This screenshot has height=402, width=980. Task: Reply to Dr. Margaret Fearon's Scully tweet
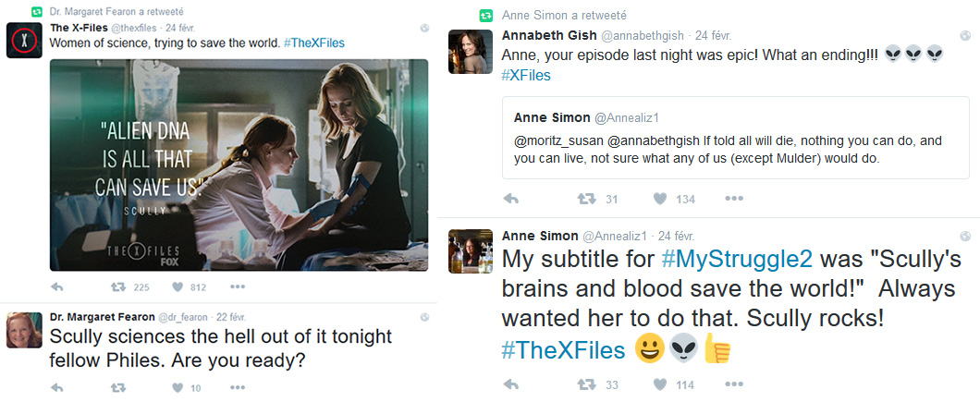coord(57,387)
